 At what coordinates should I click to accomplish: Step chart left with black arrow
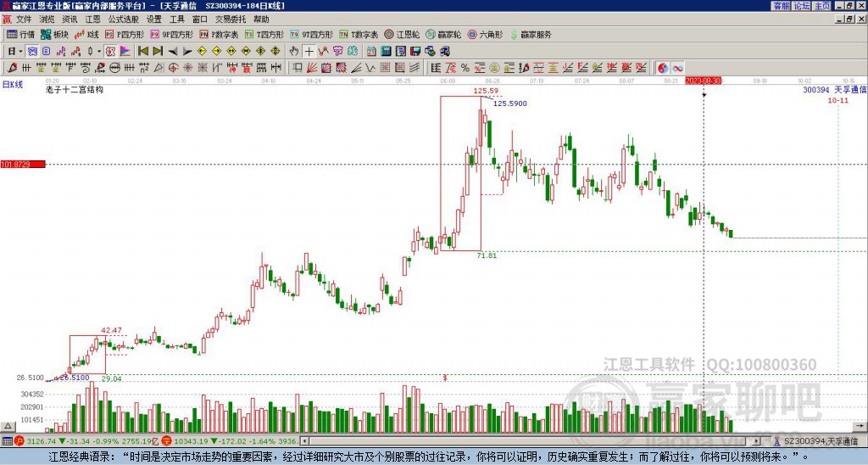[173, 52]
